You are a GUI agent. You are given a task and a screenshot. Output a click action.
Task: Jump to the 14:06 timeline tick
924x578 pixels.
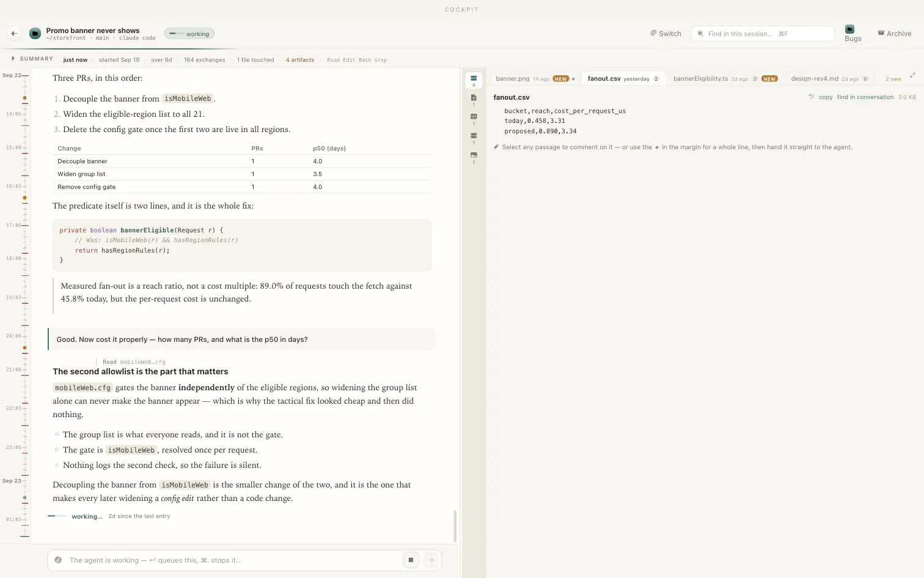13,114
